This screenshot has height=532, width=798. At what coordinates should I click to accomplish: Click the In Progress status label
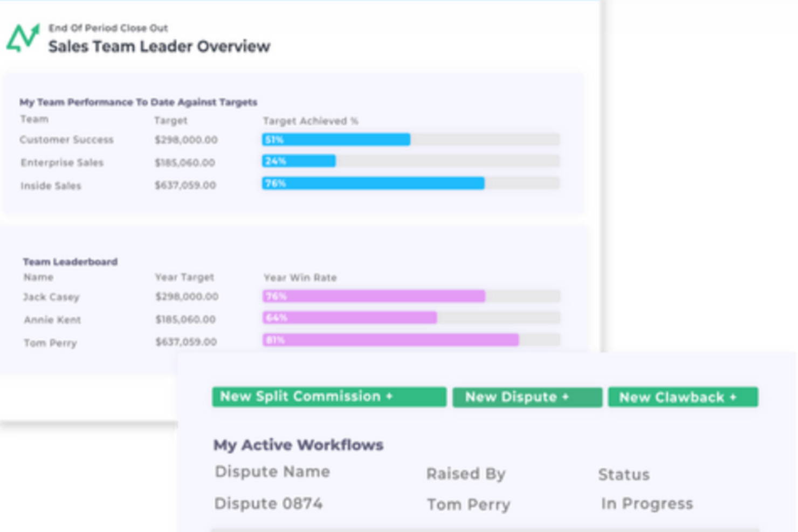pyautogui.click(x=646, y=502)
